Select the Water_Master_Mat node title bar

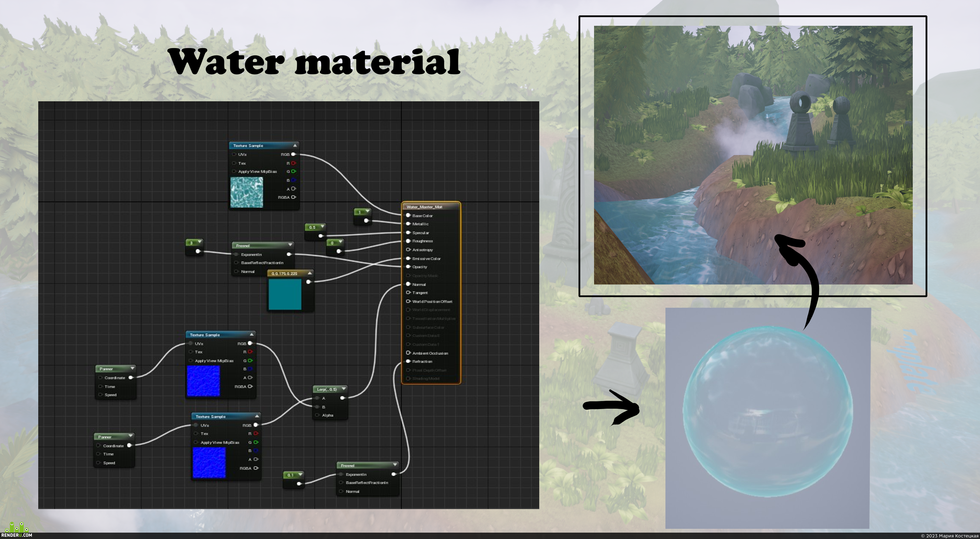pyautogui.click(x=431, y=206)
